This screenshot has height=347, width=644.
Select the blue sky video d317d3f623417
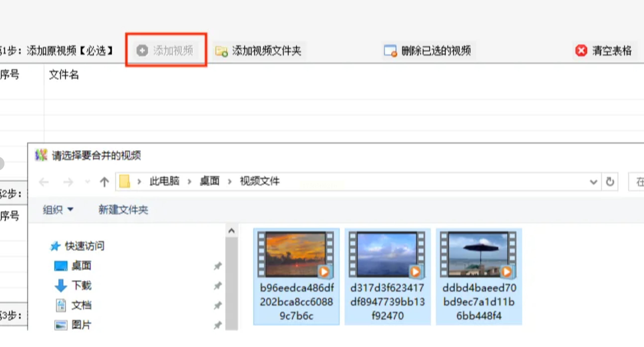[387, 277]
